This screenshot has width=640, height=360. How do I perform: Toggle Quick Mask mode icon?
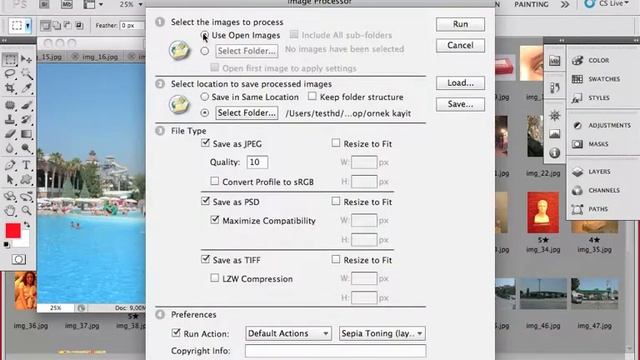[18, 259]
